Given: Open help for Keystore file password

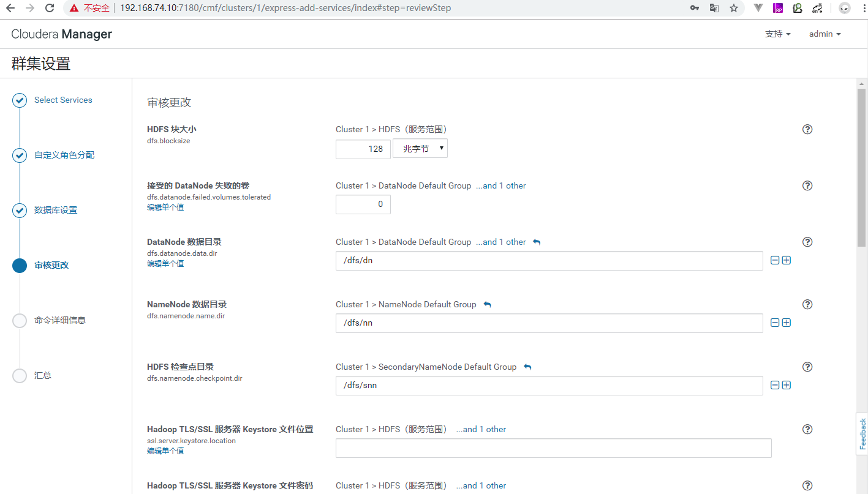Looking at the screenshot, I should tap(807, 485).
